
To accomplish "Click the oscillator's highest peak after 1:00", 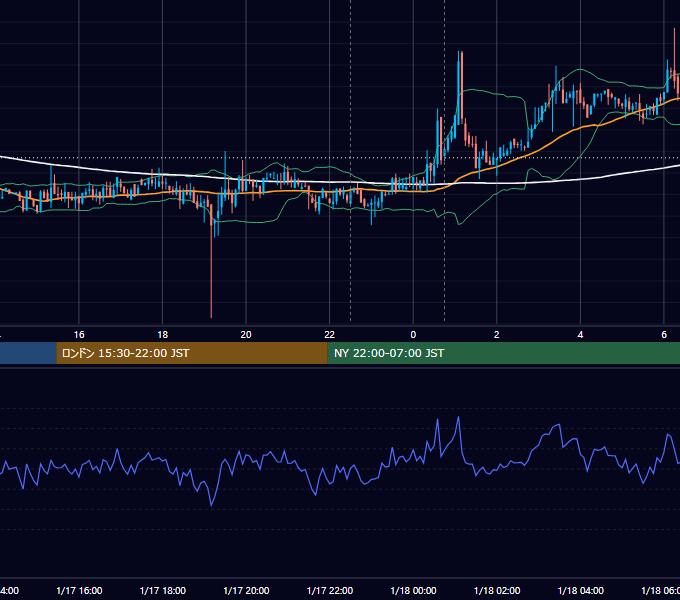I will 458,417.
